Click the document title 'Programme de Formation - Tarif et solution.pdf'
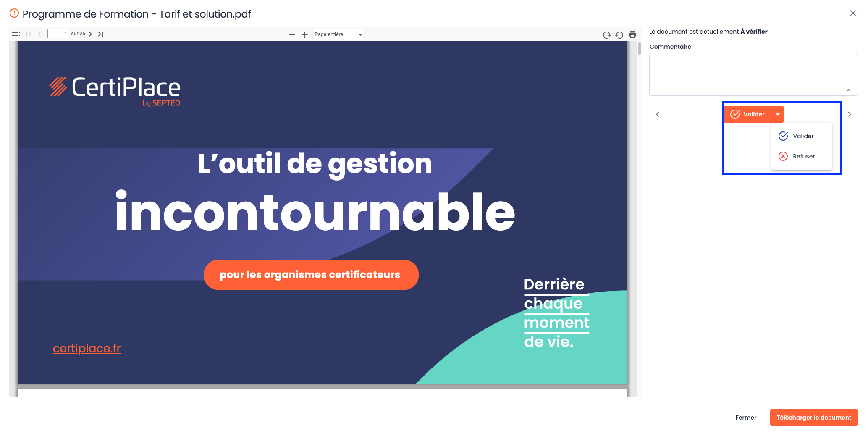 point(137,14)
